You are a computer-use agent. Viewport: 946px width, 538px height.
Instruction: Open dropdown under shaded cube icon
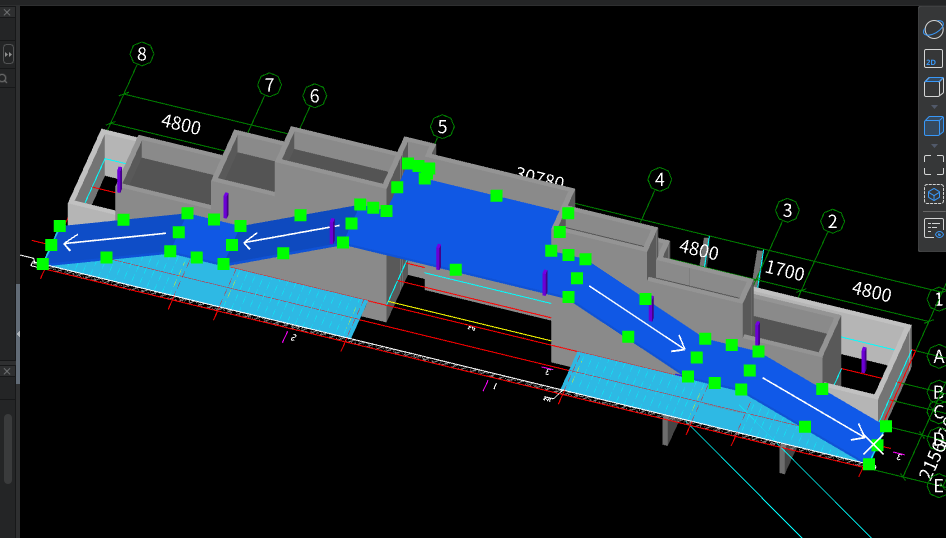click(934, 145)
